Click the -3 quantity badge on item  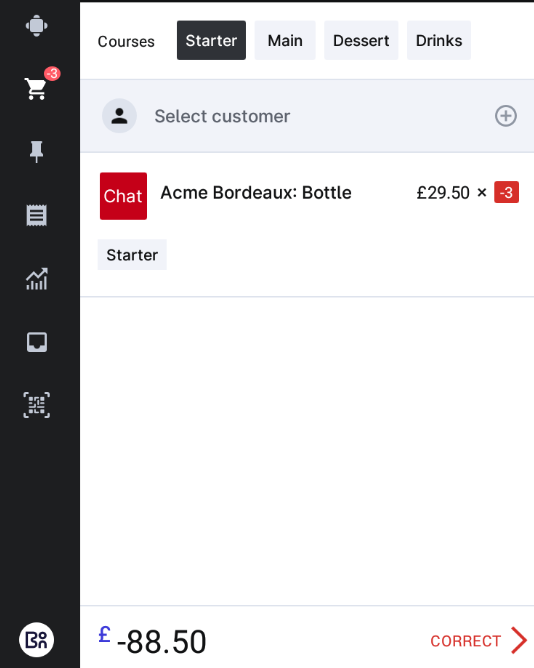click(x=506, y=192)
